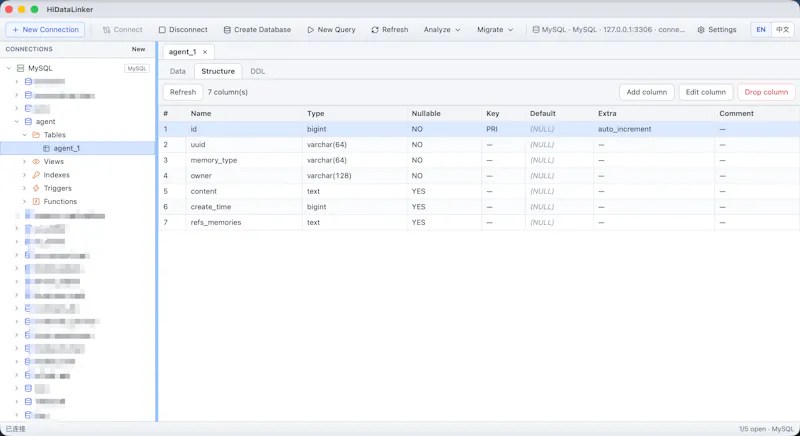Expand the Indexes node chevron

click(24, 174)
